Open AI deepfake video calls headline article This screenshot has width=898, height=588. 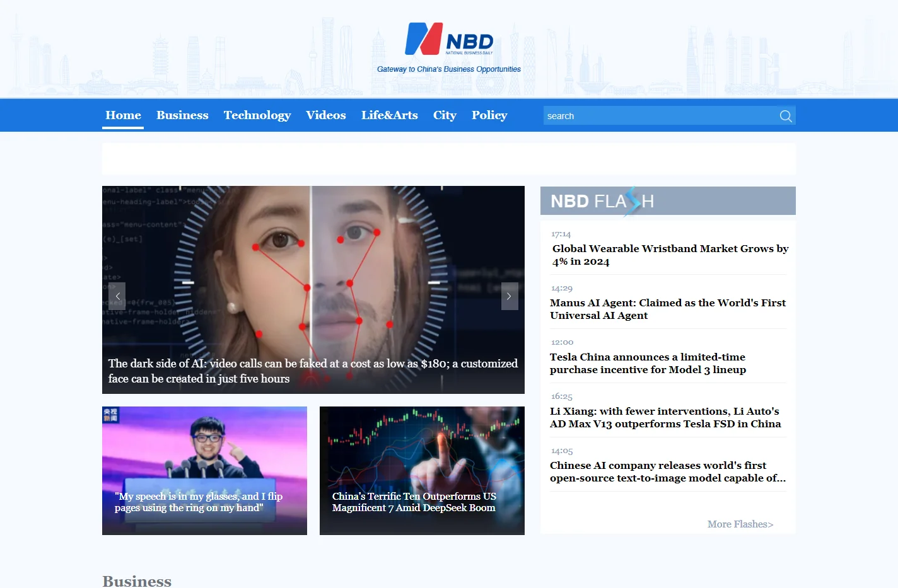(313, 371)
